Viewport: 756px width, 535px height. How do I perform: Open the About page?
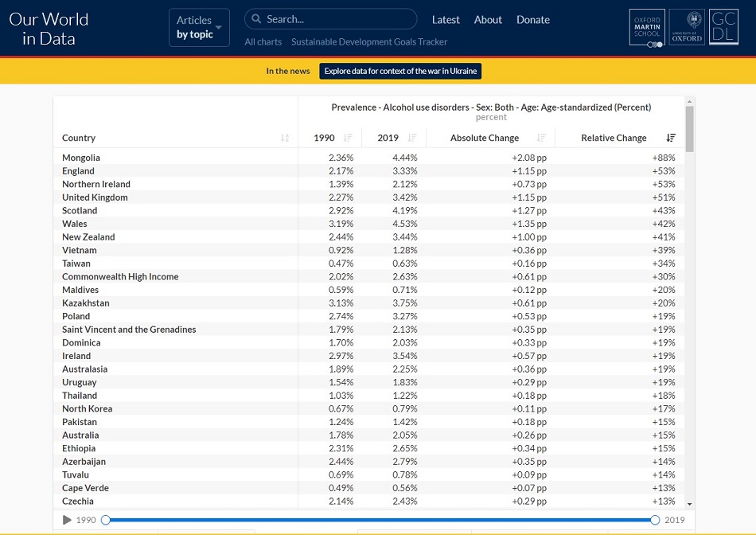[488, 20]
